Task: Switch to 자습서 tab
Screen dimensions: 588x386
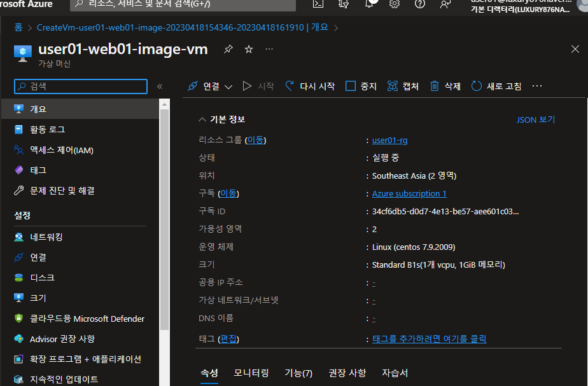Action: 395,373
